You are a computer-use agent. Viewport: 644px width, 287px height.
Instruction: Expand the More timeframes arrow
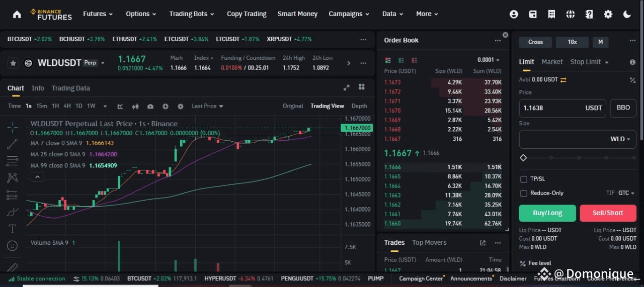pos(105,106)
